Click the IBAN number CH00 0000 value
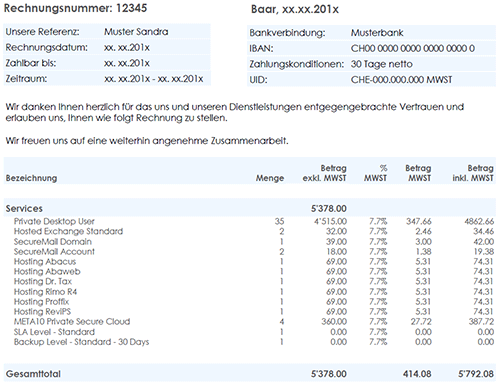Image resolution: width=500 pixels, height=385 pixels. 413,48
